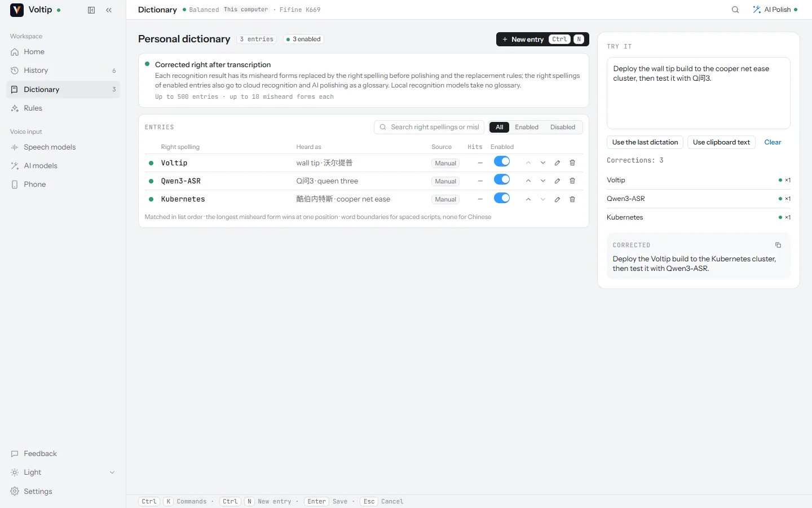Open AI models page
Screen dimensions: 812x508
coord(63,166)
